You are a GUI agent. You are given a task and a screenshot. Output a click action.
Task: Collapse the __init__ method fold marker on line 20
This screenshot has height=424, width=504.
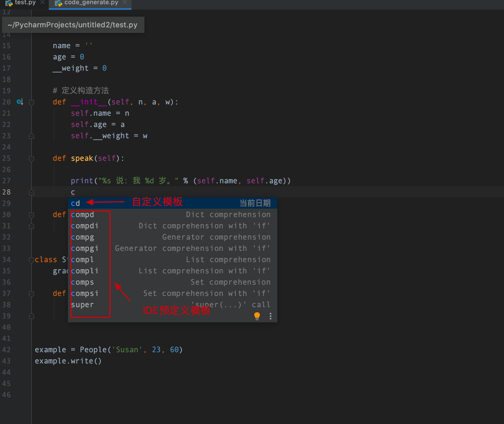(x=32, y=102)
